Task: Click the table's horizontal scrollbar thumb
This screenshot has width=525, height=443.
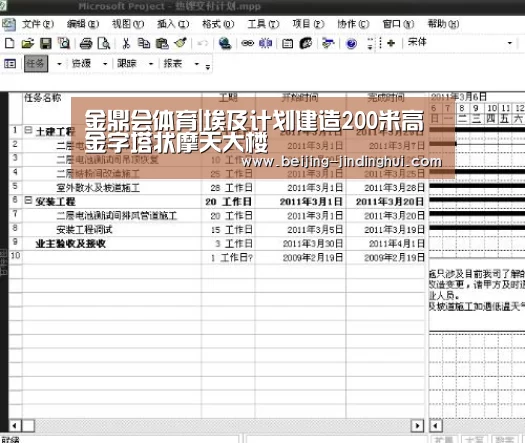Action: coord(28,426)
